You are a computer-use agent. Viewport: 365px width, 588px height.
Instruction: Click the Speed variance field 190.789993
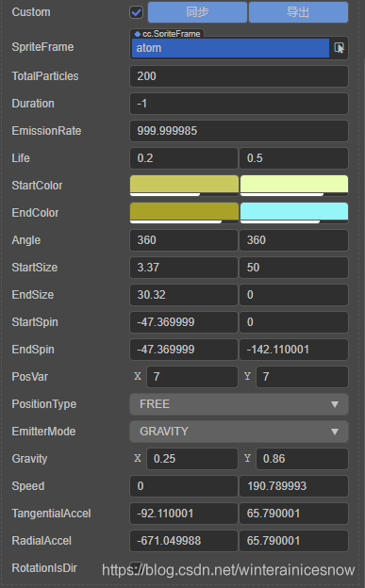click(x=293, y=486)
